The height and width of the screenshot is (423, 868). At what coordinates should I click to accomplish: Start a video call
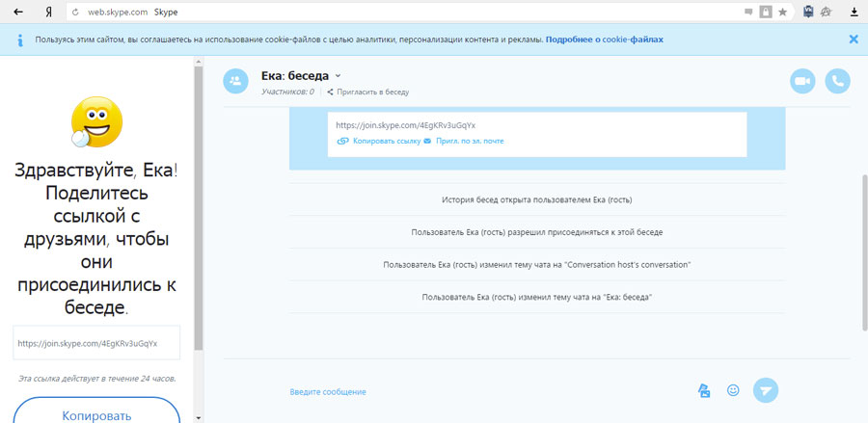tap(802, 81)
